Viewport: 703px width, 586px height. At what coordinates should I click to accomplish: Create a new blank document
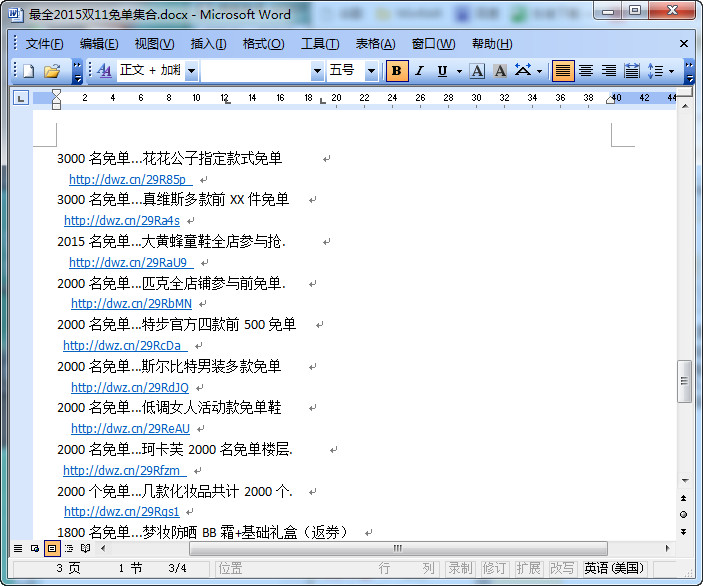click(x=29, y=71)
